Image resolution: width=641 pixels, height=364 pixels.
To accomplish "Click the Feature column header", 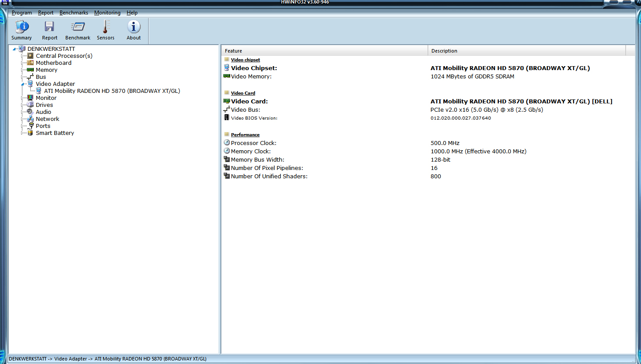I will pyautogui.click(x=324, y=50).
